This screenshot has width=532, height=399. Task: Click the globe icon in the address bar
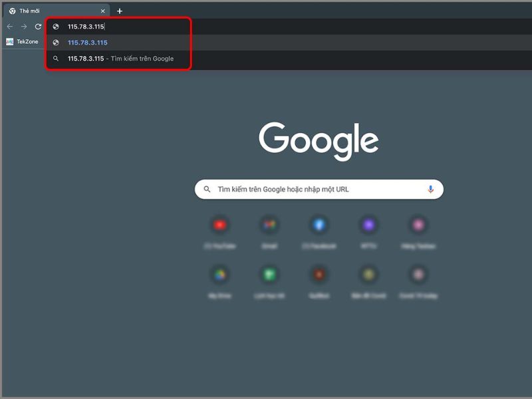click(56, 27)
